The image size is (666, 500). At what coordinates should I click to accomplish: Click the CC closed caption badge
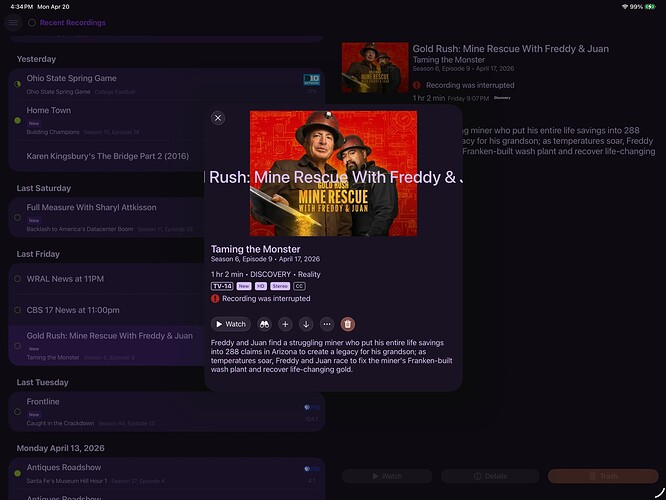point(299,286)
